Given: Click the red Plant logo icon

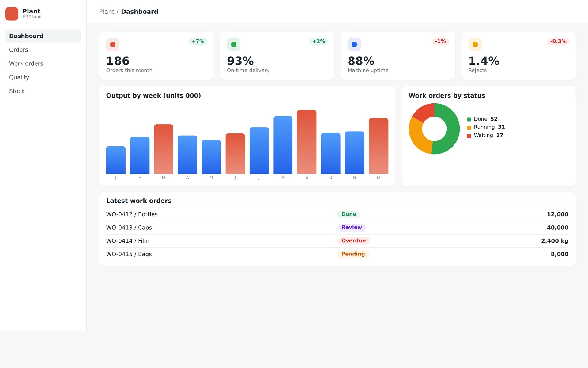Looking at the screenshot, I should (12, 14).
